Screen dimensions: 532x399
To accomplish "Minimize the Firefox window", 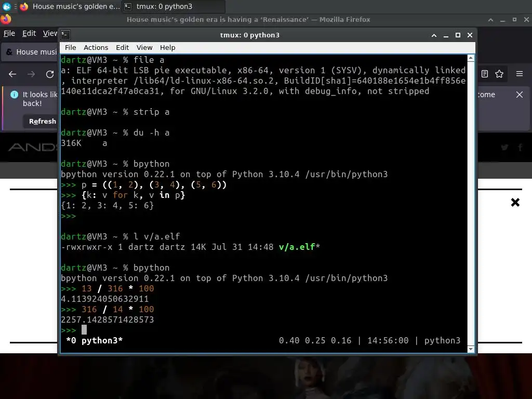I will [x=502, y=20].
